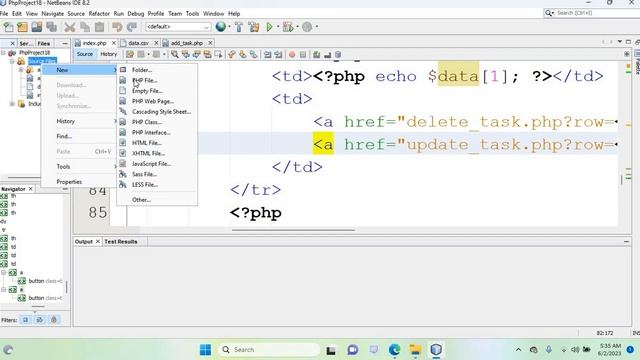The height and width of the screenshot is (360, 640).
Task: Collapse the PhpProject18 tree node
Action: [x=3, y=53]
